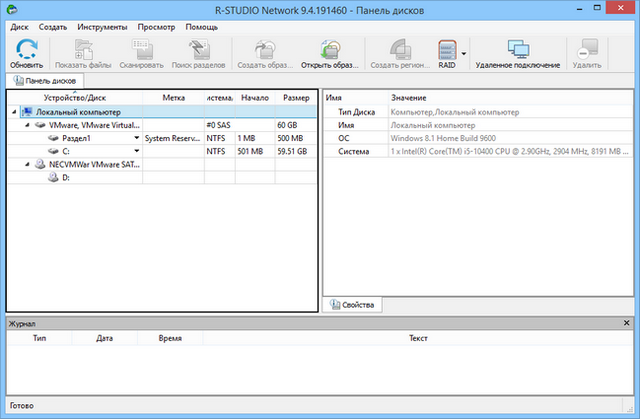The image size is (640, 419).
Task: Open the dropdown arrow beside RAID
Action: click(465, 52)
